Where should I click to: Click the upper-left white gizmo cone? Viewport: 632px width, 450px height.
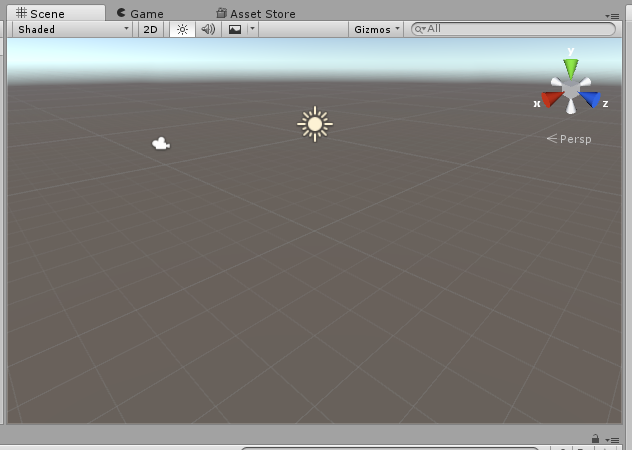pyautogui.click(x=557, y=82)
